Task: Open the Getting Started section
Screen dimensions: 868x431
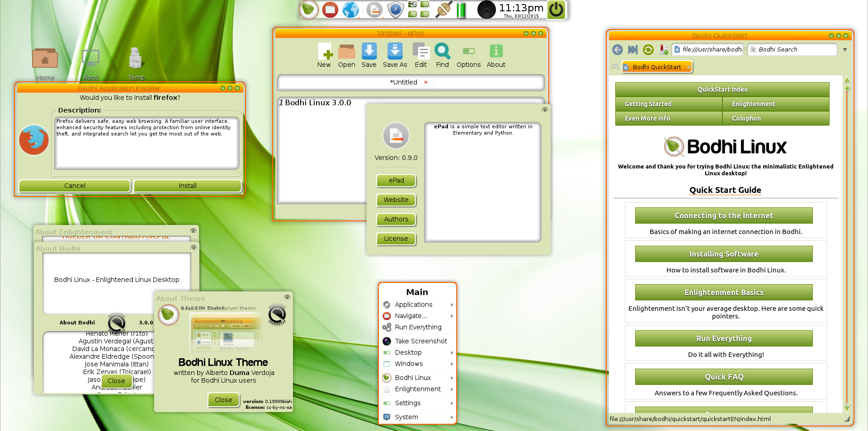Action: 669,104
